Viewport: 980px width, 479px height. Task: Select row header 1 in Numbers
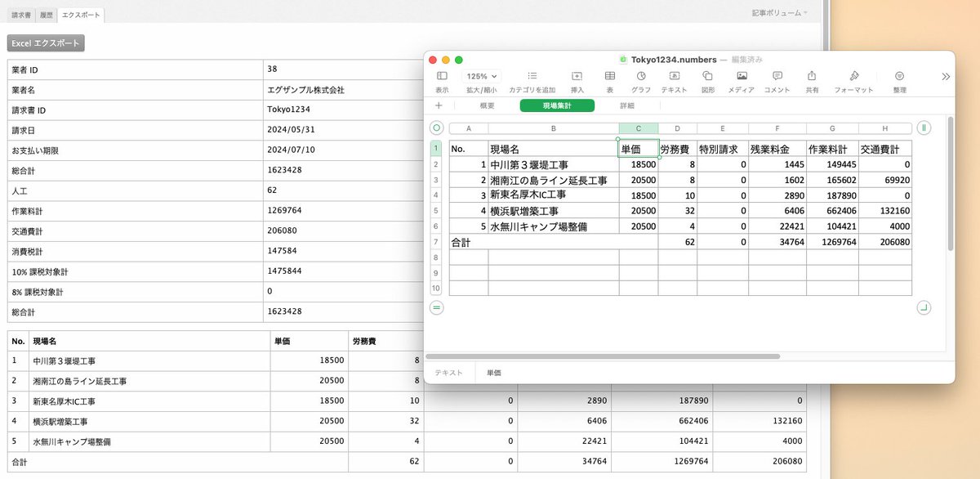pyautogui.click(x=436, y=149)
